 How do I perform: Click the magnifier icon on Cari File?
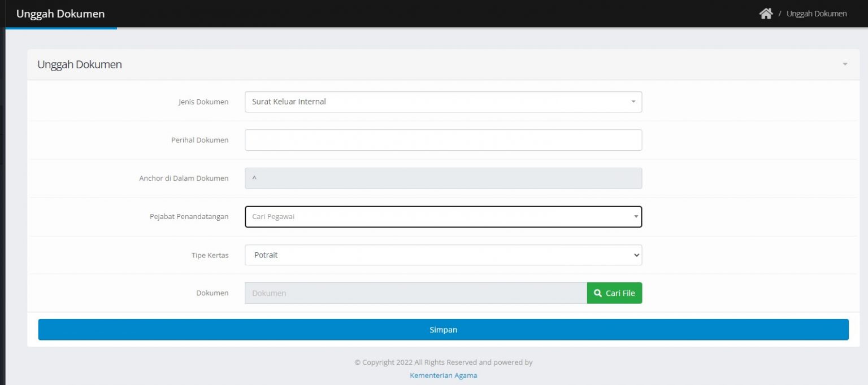598,293
